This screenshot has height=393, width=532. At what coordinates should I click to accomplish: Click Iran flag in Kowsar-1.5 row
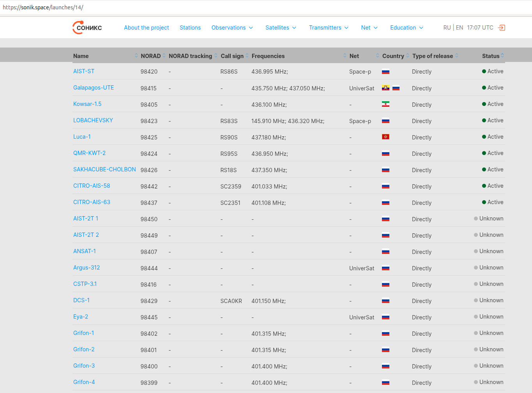[385, 104]
